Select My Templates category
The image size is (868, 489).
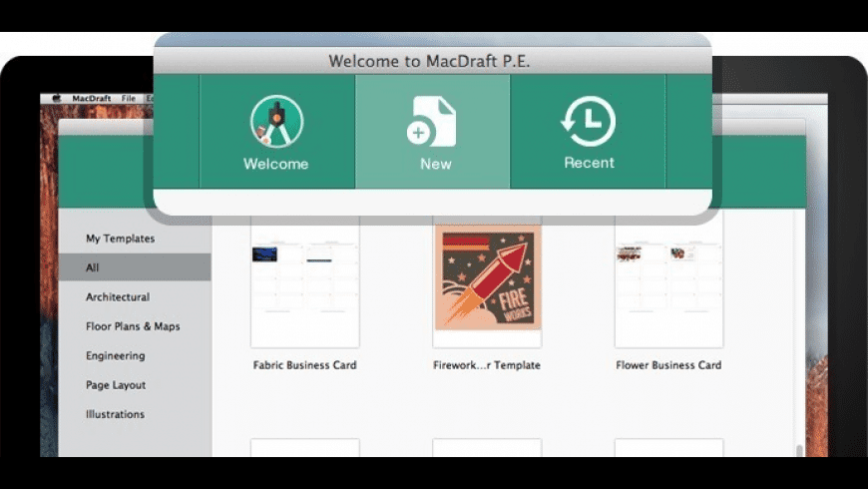click(x=120, y=239)
